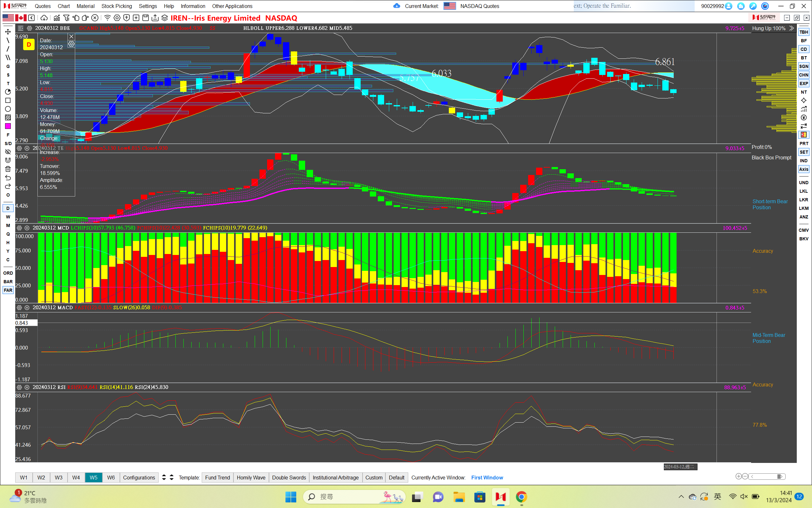
Task: Pick the magenta drawing color swatch
Action: point(8,126)
